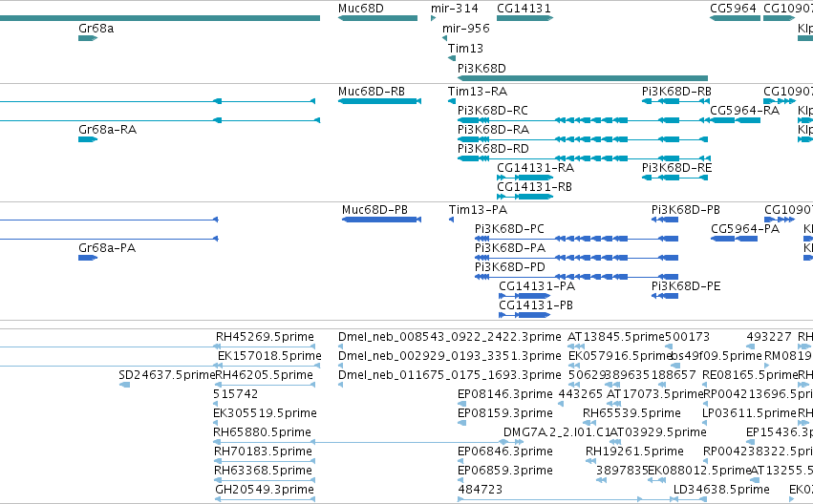Click the Dmel_neb_002929_0193_3351.3prime EST label
Viewport: 813px width, 504px height.
click(x=450, y=356)
